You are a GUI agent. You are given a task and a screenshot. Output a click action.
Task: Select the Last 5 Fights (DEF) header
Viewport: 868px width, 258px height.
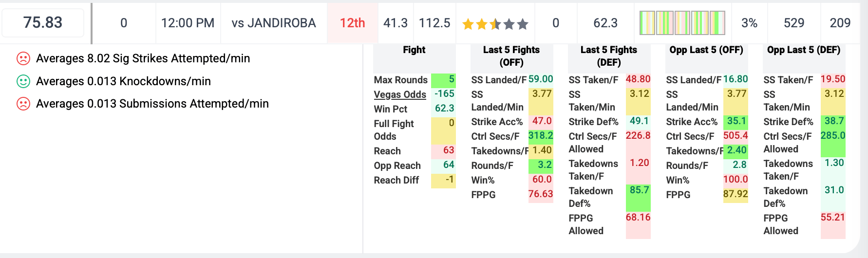[609, 56]
